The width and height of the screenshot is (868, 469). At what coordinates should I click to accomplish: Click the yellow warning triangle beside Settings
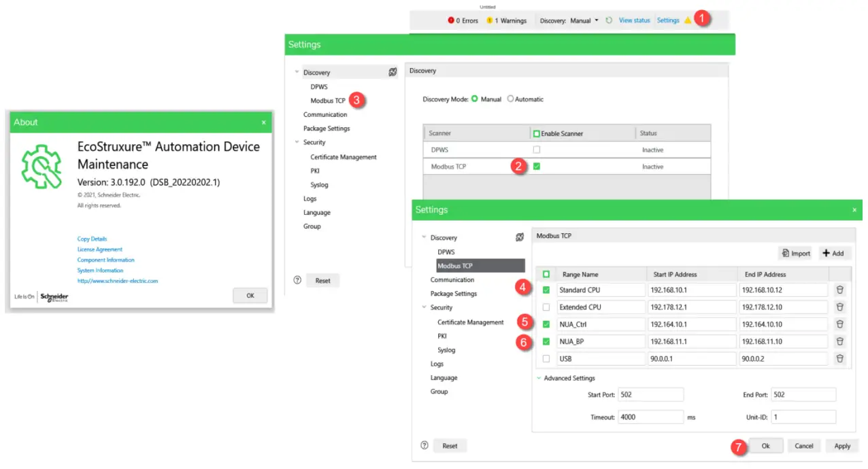688,20
